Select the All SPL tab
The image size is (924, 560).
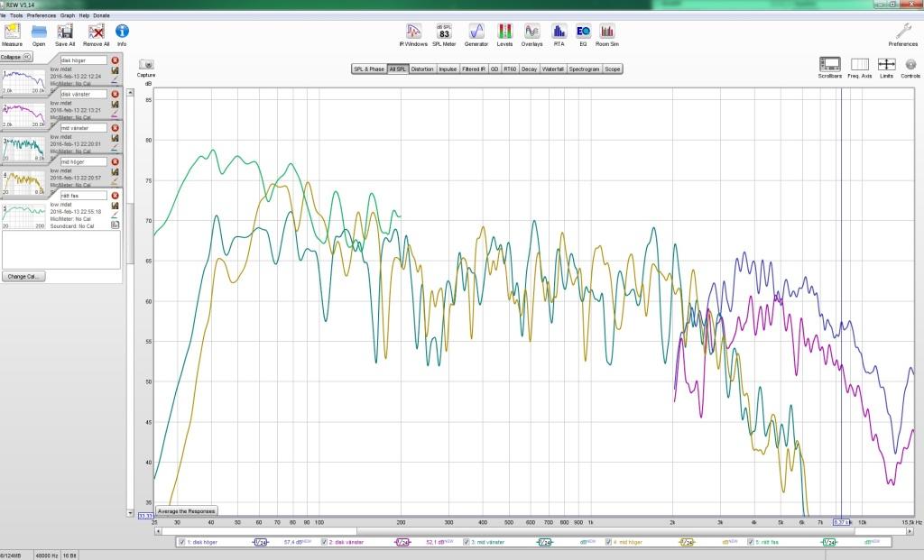coord(398,69)
